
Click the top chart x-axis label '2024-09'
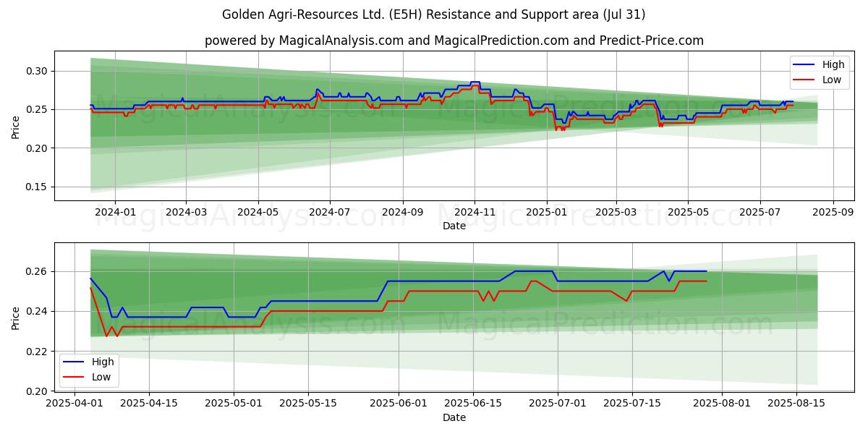pyautogui.click(x=403, y=213)
